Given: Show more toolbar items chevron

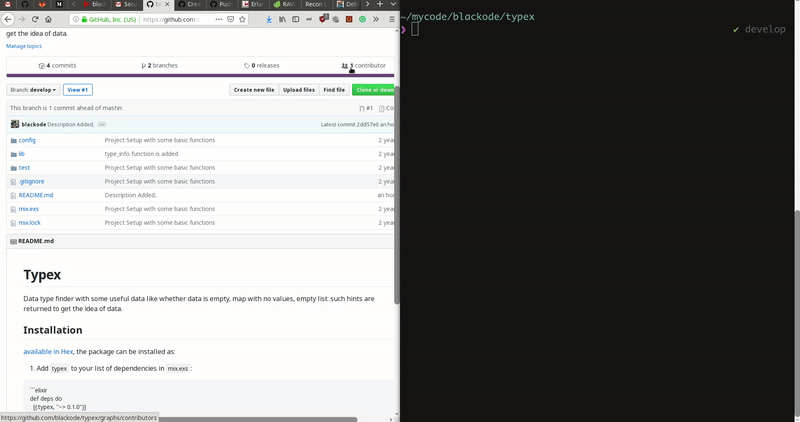Looking at the screenshot, I should pyautogui.click(x=376, y=19).
